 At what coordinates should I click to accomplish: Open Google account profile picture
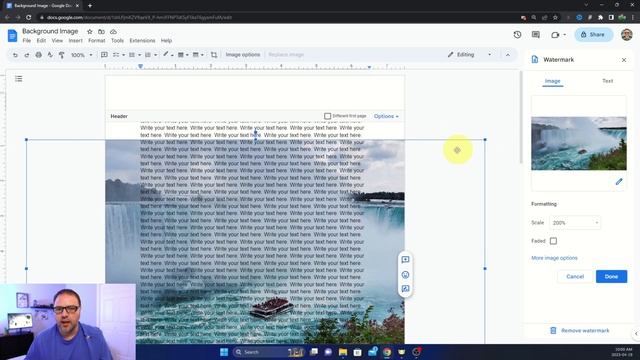[627, 35]
